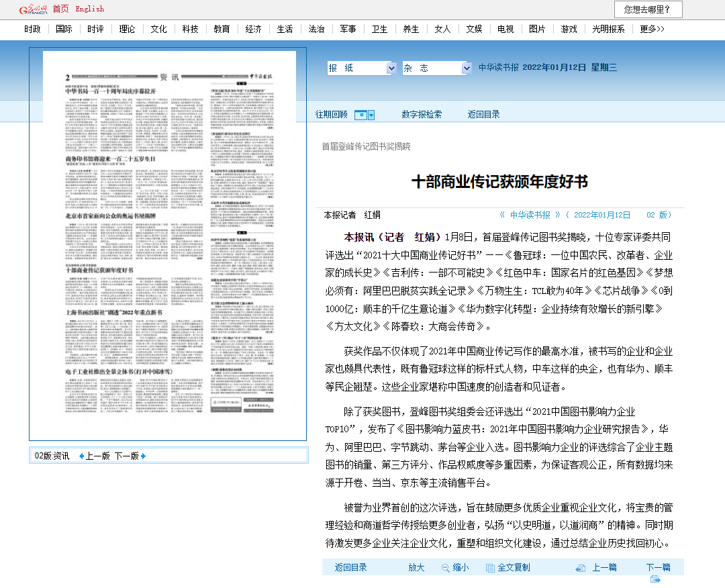Open the 时政 navigation item

click(32, 29)
